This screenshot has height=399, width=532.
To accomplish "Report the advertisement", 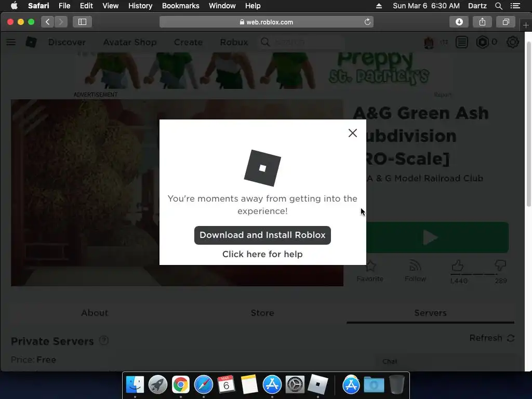I will click(x=443, y=95).
